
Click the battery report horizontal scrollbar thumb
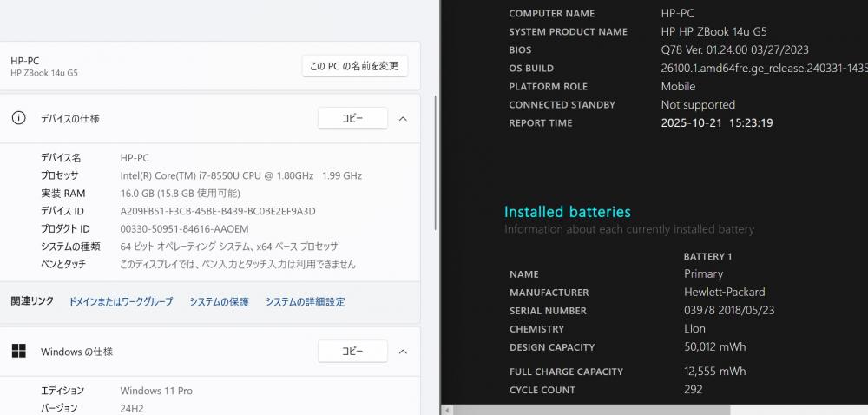(x=590, y=410)
